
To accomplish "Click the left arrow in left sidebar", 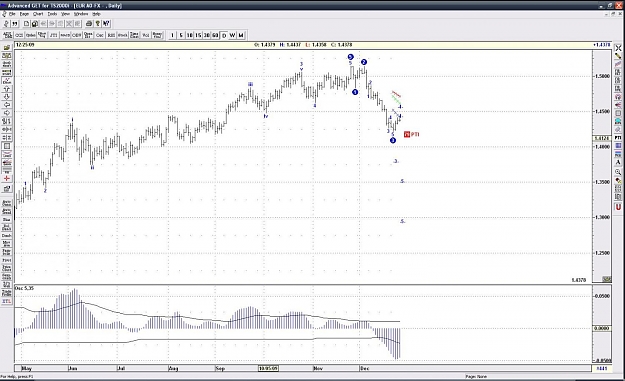I will coord(7,105).
